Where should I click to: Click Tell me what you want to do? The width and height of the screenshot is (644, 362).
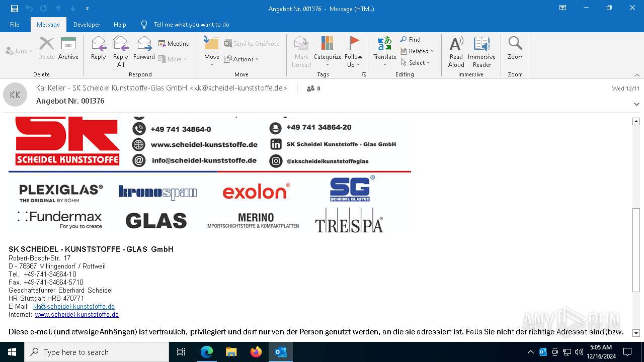pos(191,25)
